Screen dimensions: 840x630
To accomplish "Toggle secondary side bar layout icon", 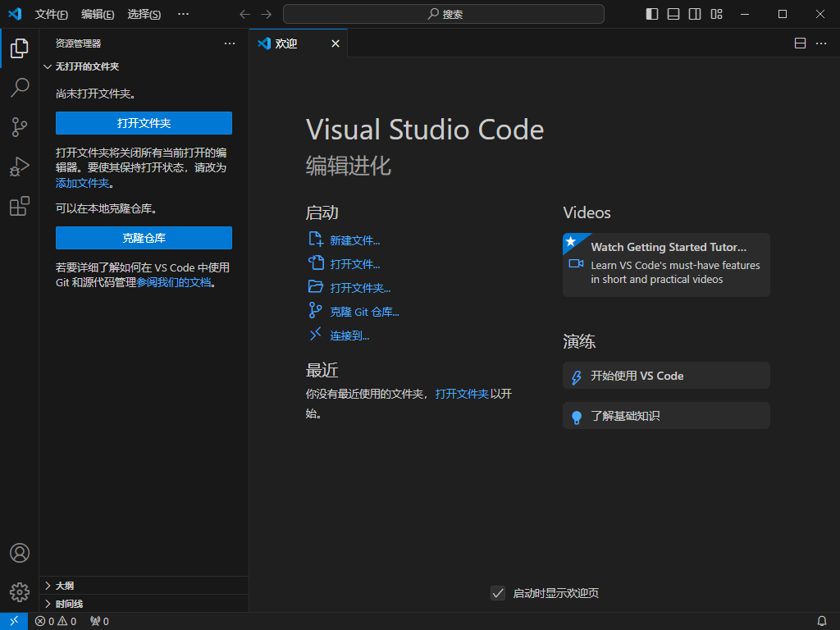I will coord(695,14).
